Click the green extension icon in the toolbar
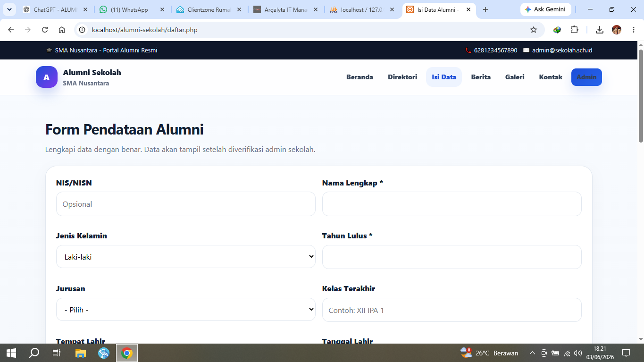Viewport: 644px width, 362px height. (557, 30)
